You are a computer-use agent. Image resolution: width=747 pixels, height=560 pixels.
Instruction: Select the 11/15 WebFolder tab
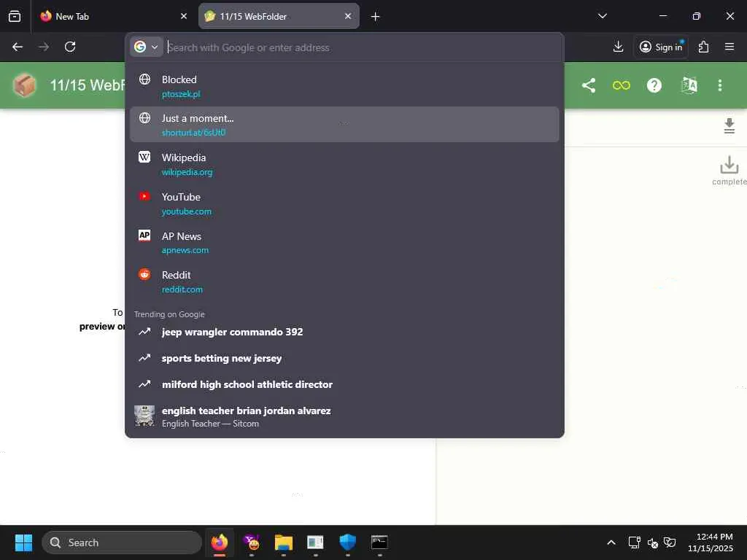pyautogui.click(x=279, y=16)
